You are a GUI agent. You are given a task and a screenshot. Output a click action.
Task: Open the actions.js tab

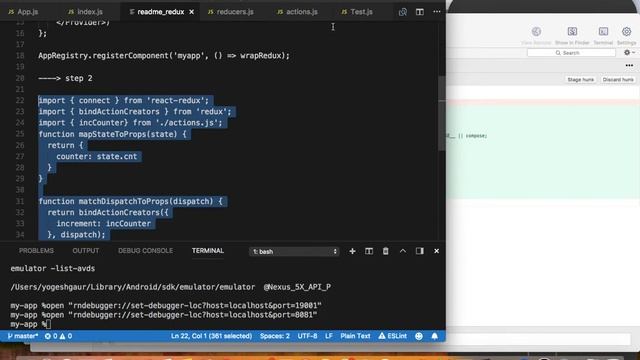pos(297,12)
